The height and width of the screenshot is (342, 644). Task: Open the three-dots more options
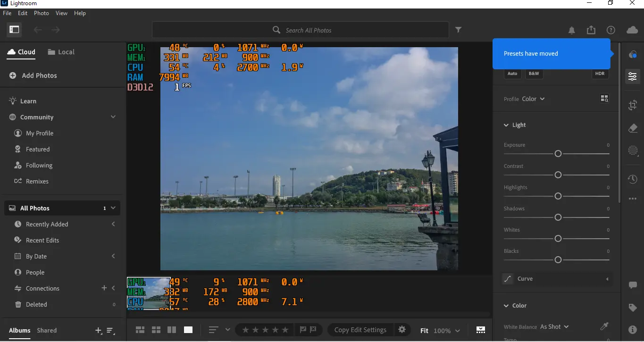[x=633, y=199]
